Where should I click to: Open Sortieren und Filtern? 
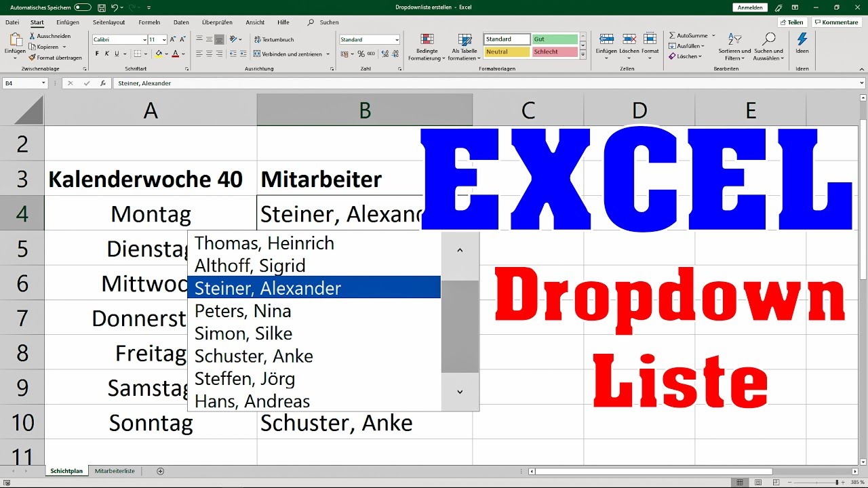click(735, 46)
